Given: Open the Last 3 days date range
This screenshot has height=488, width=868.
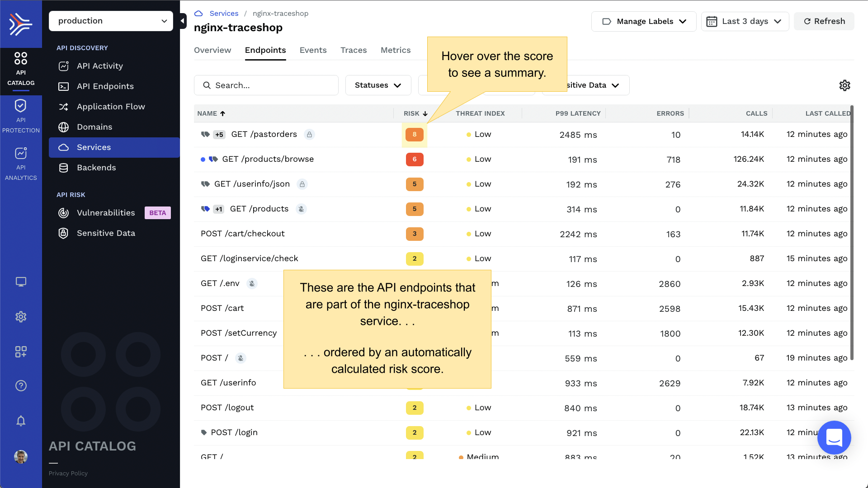Looking at the screenshot, I should [x=745, y=21].
